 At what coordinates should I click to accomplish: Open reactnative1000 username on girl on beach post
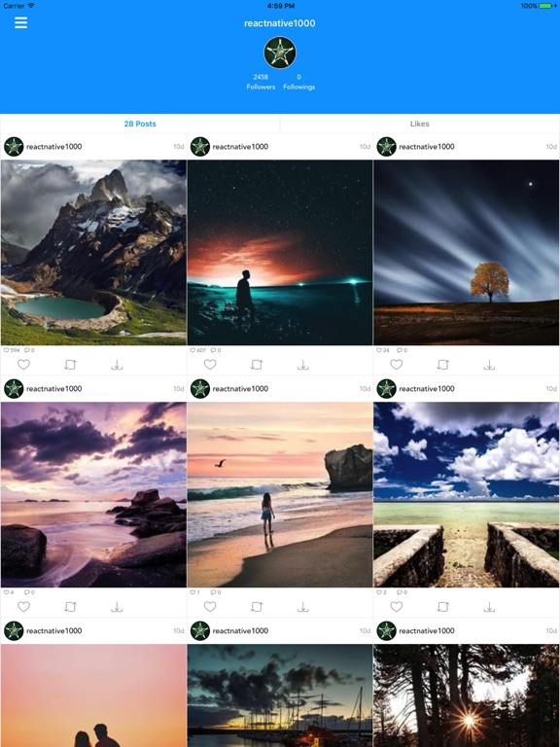point(240,389)
